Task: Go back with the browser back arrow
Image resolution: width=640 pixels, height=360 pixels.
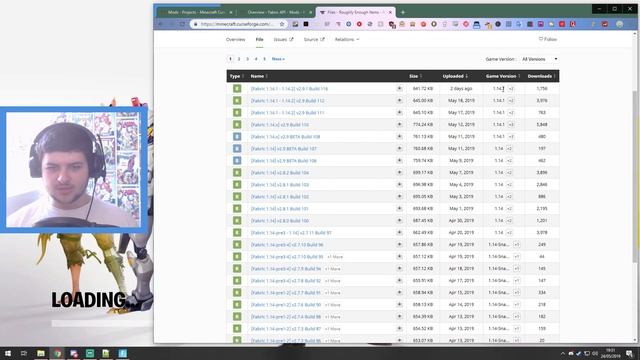Action: (160, 24)
